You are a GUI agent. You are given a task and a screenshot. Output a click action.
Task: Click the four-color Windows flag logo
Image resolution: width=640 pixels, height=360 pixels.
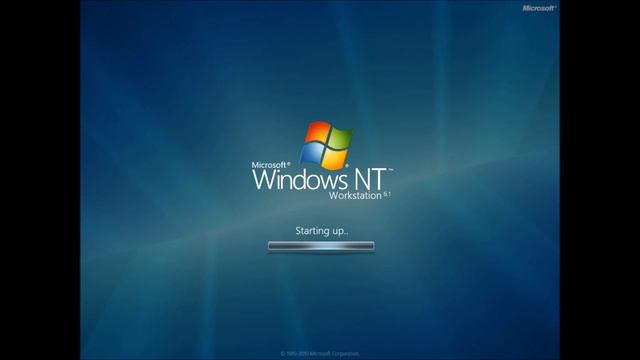327,145
